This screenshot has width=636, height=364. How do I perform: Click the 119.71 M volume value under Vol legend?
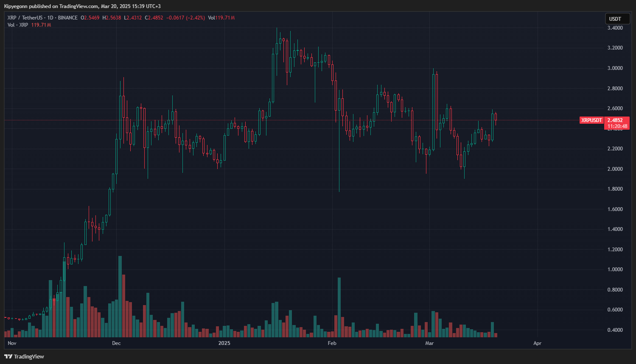click(x=41, y=25)
